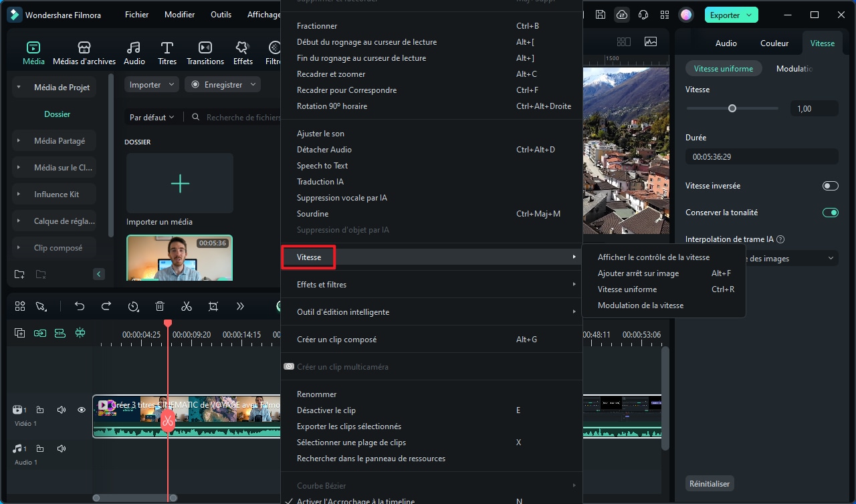
Task: Hide Vidéo 1 track with eye icon
Action: point(82,410)
